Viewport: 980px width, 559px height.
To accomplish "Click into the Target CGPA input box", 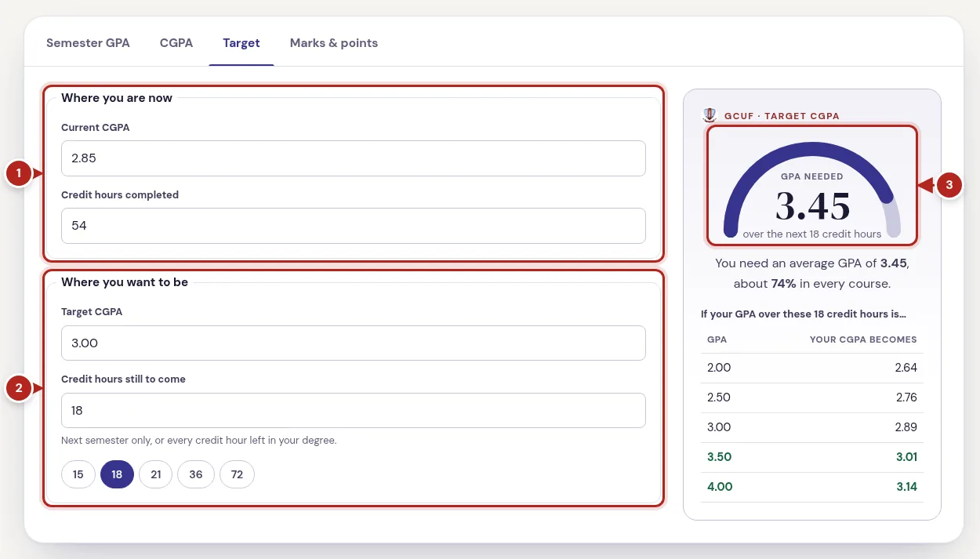I will [354, 343].
